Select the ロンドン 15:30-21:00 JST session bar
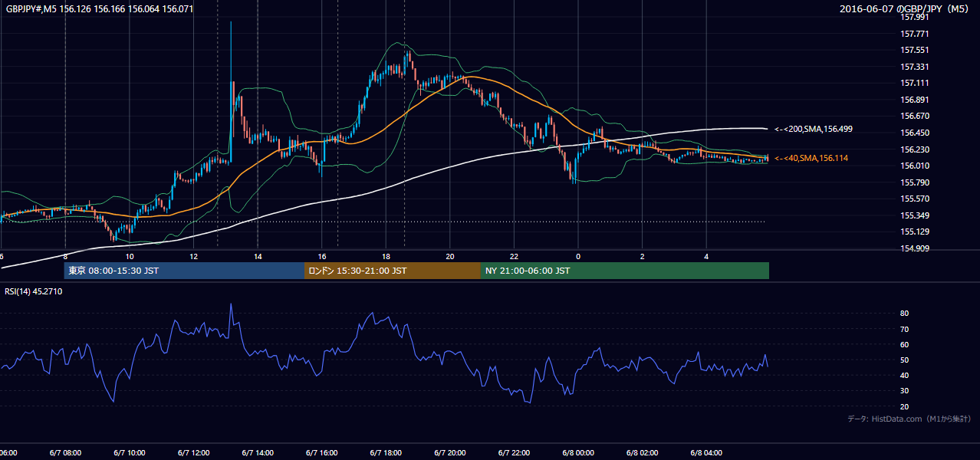980x460 pixels. [393, 271]
